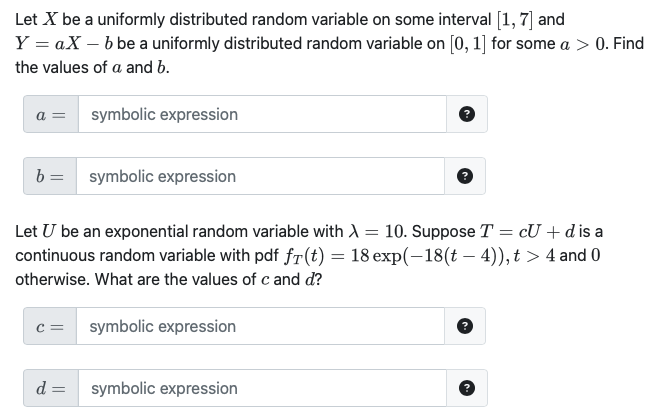Click the equation Y = aX − b
Screen dimensions: 658x420
pos(64,43)
